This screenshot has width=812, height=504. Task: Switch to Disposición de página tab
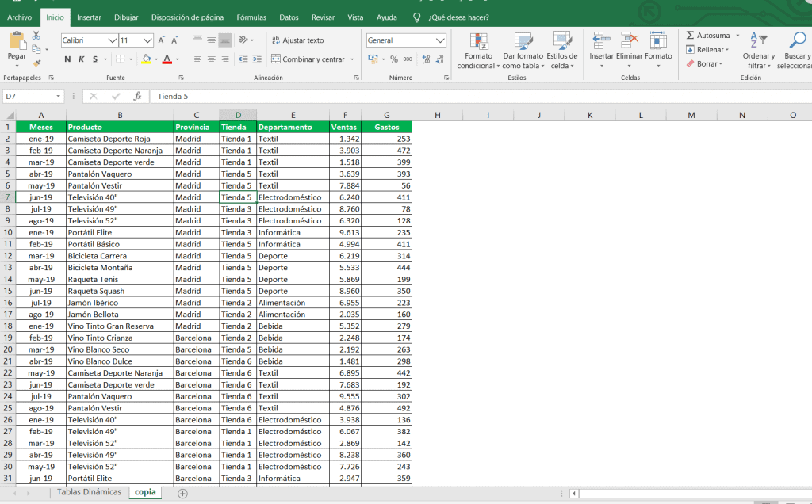187,17
